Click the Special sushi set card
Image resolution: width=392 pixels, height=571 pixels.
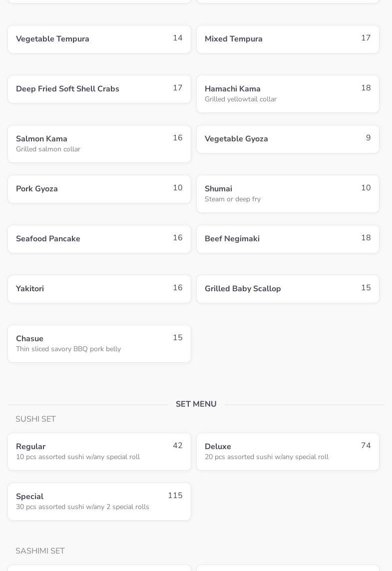coord(99,502)
